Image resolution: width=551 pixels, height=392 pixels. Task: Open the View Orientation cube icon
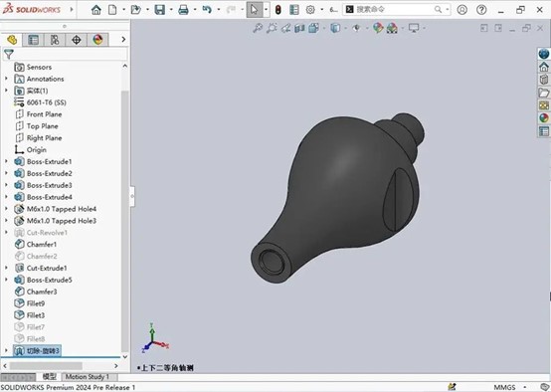(313, 28)
